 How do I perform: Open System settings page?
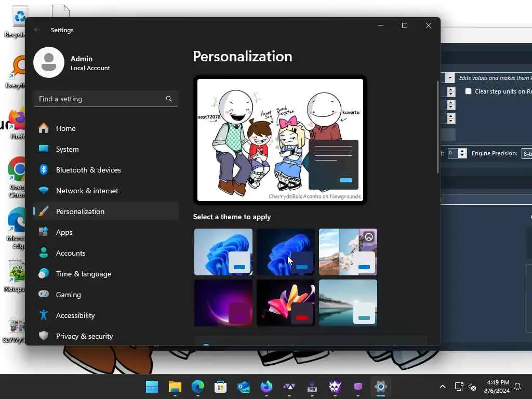coord(106,149)
